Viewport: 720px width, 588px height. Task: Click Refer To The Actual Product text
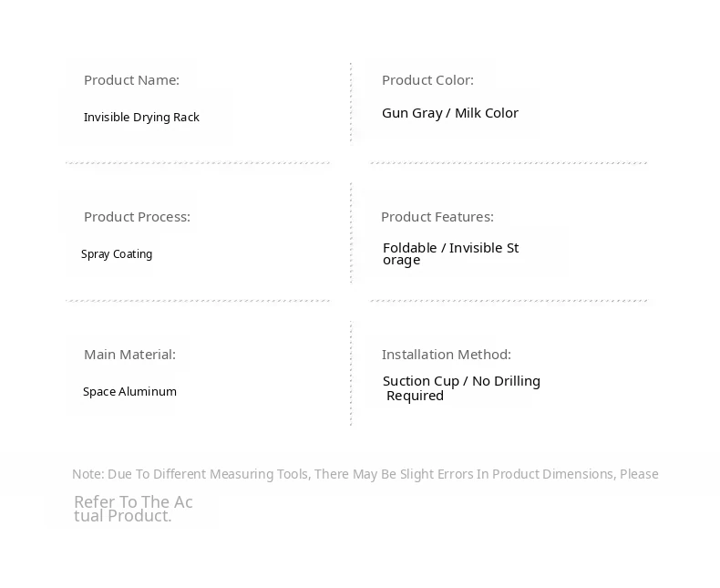click(x=132, y=509)
